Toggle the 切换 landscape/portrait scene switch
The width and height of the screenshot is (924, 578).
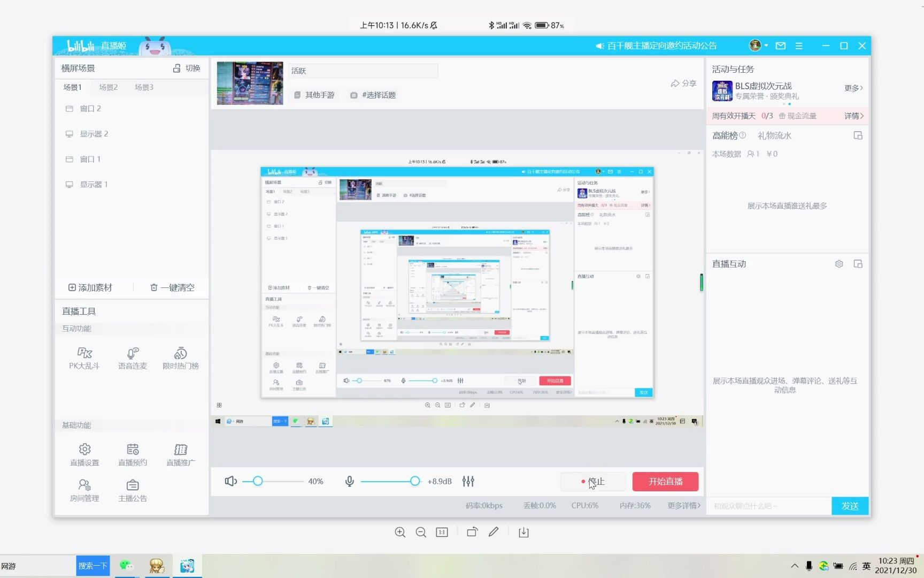click(x=188, y=68)
